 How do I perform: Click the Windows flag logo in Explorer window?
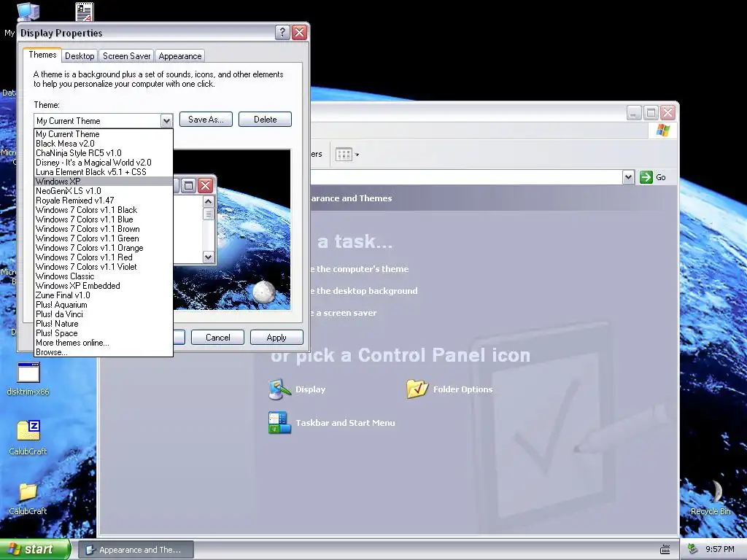(x=662, y=131)
